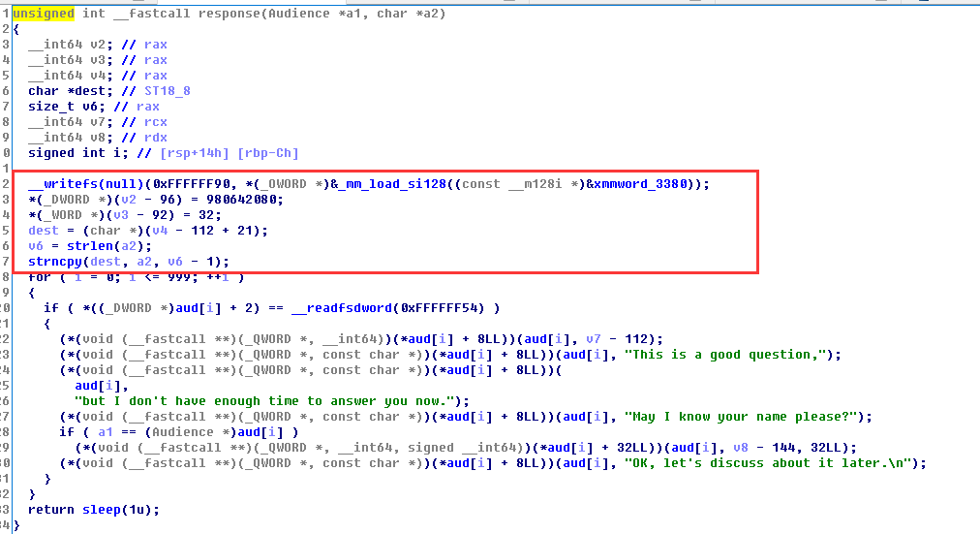
Task: Click the return keyword
Action: (x=50, y=510)
